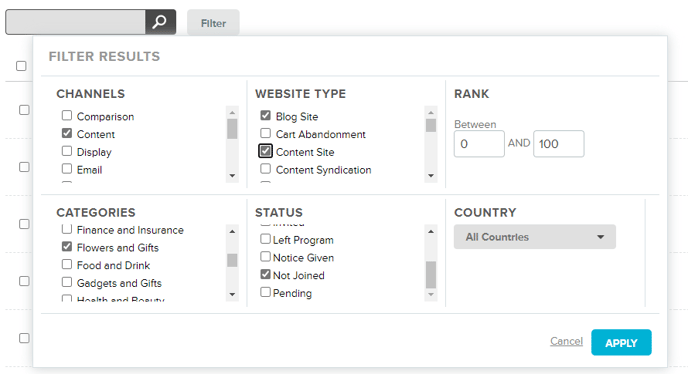Viewport: 688px width, 374px height.
Task: Uncheck the Content channel checkbox
Action: (x=67, y=133)
